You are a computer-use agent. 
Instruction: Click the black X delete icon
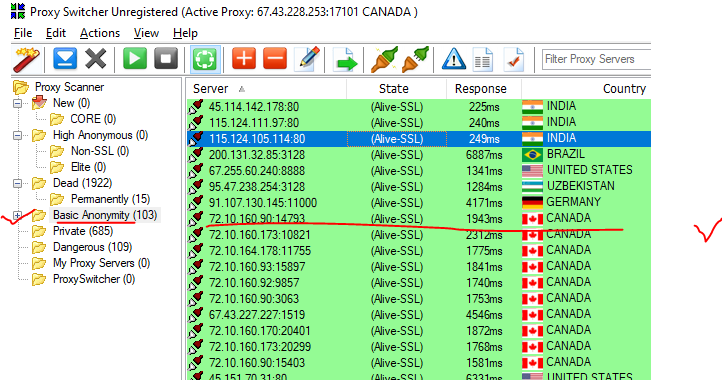pos(96,59)
